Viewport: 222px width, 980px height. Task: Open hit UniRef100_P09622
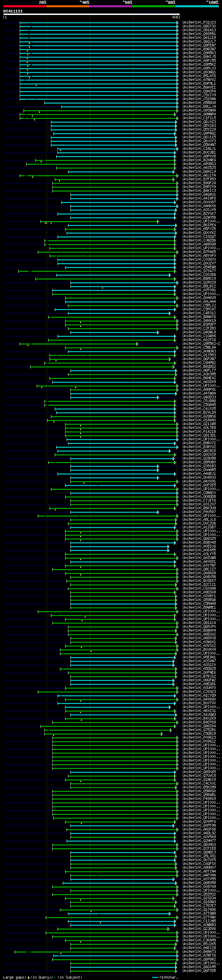(199, 741)
